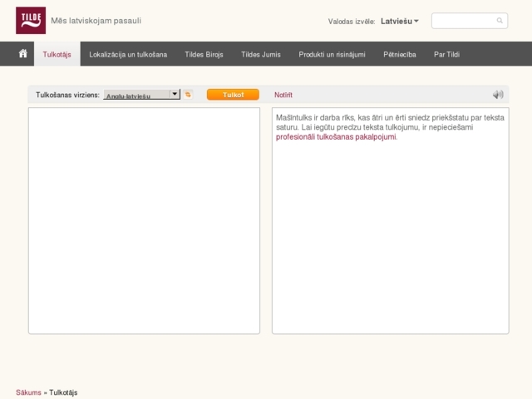The height and width of the screenshot is (399, 532).
Task: Go to Tildes Jumis section
Action: [261, 55]
